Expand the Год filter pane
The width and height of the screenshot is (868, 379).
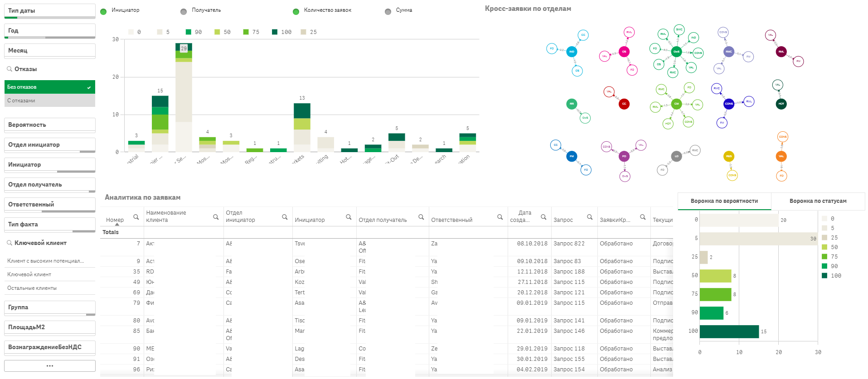point(50,31)
